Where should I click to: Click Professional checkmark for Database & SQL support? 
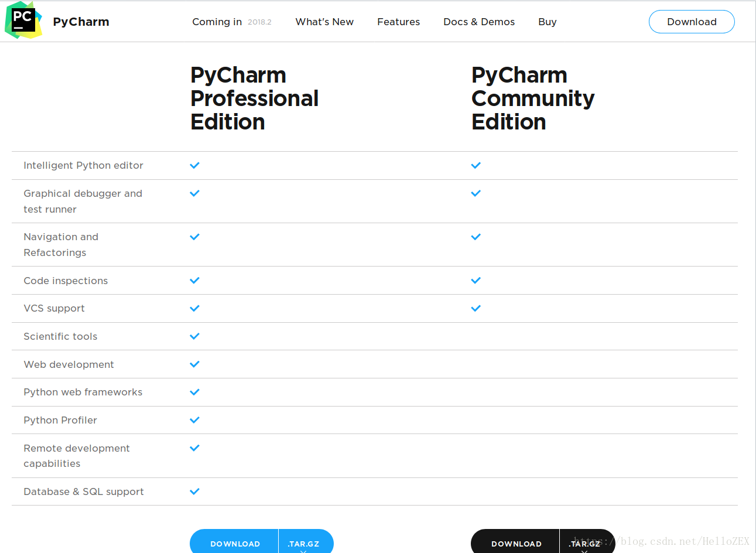coord(195,491)
